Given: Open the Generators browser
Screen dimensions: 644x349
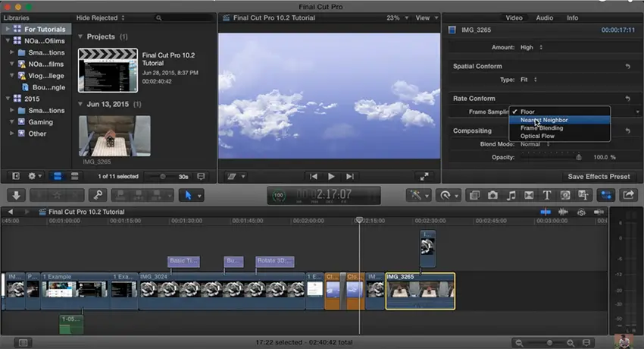Looking at the screenshot, I should coord(565,195).
